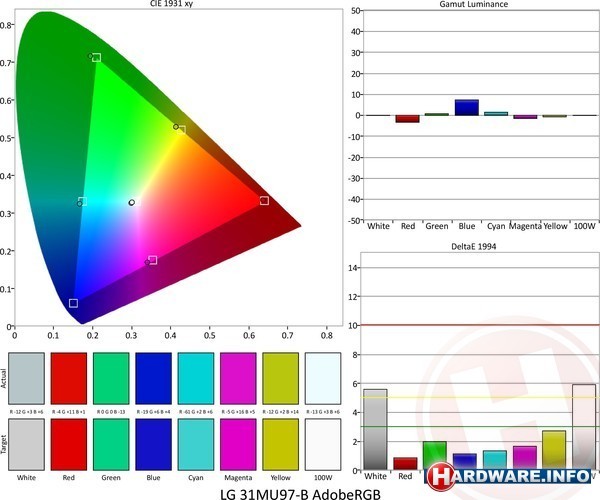
Task: Click the 'White' axis label in DeltaE chart
Action: click(x=375, y=476)
